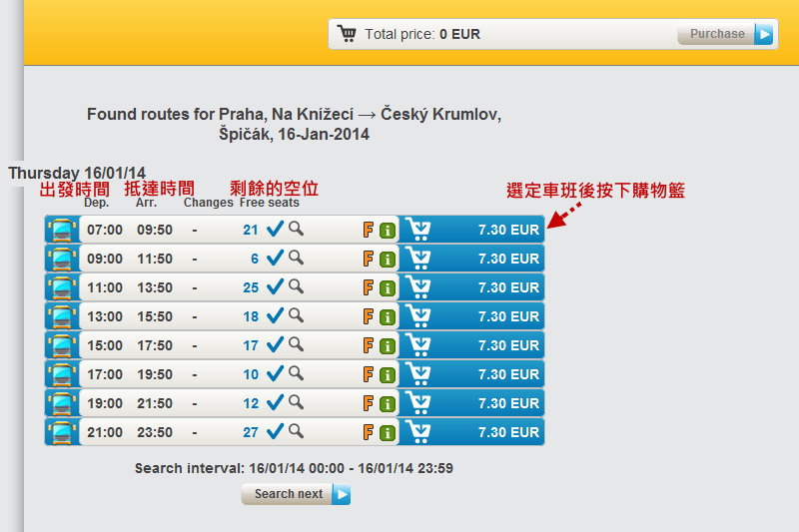799x532 pixels.
Task: Click orange F icon on 07:00 row
Action: pyautogui.click(x=368, y=230)
